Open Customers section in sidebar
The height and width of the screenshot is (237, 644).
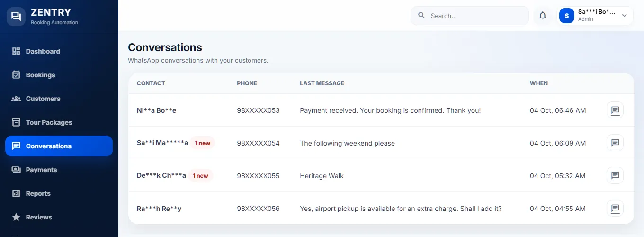[59, 99]
